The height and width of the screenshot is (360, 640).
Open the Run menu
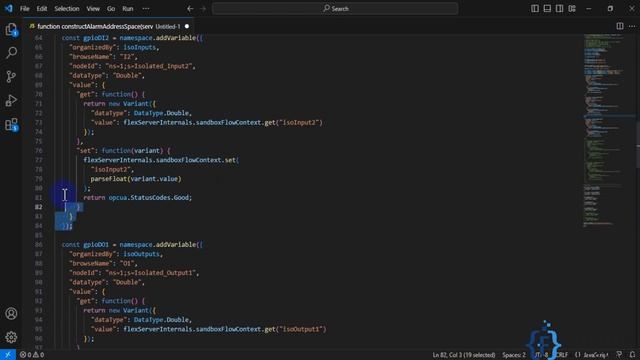tap(128, 9)
